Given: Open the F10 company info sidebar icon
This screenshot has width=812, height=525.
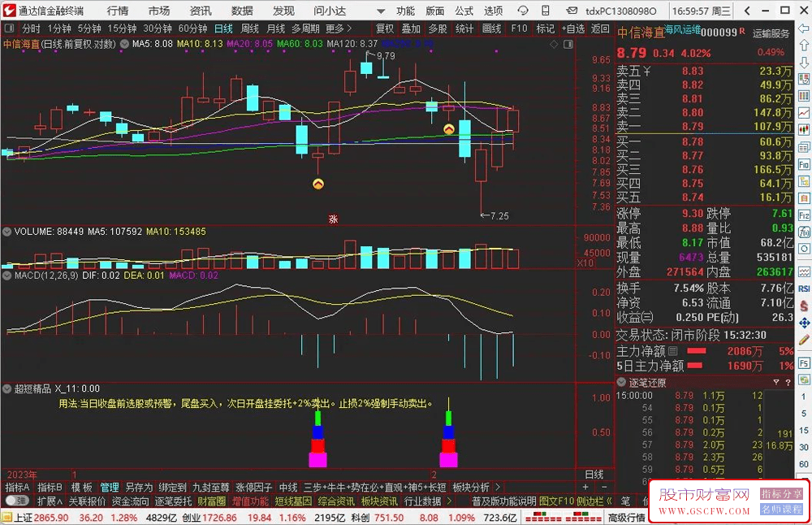Looking at the screenshot, I should pyautogui.click(x=804, y=164).
